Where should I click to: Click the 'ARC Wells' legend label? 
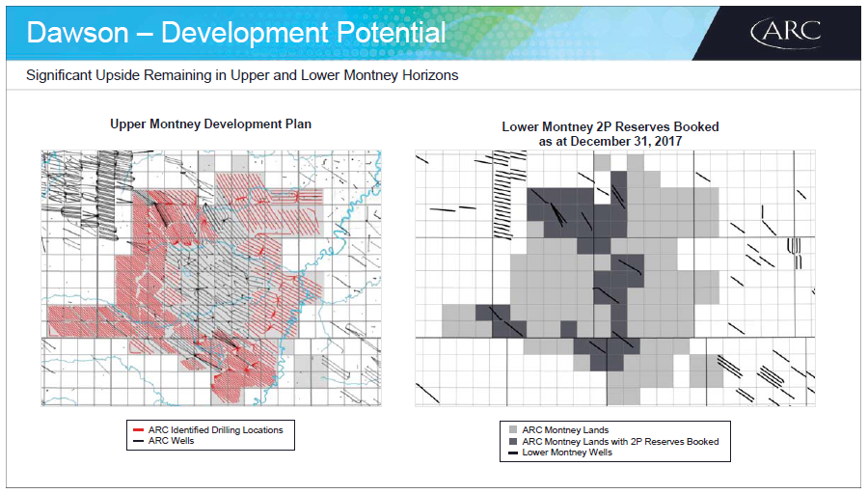[x=171, y=441]
